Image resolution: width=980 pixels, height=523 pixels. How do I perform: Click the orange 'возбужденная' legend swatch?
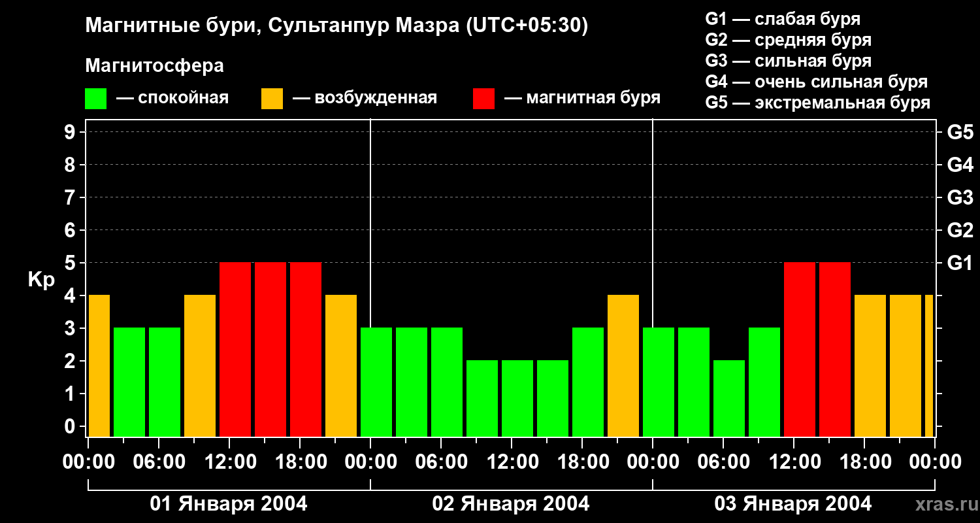272,99
